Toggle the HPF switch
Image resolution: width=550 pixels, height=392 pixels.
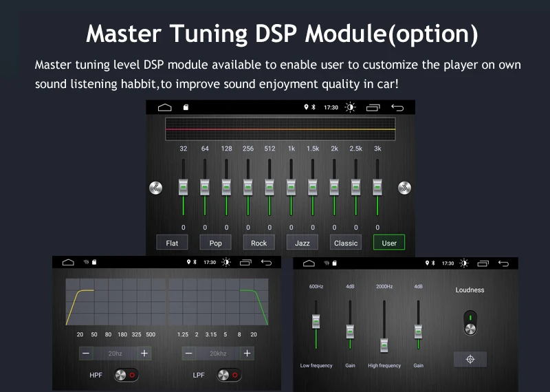click(x=126, y=375)
